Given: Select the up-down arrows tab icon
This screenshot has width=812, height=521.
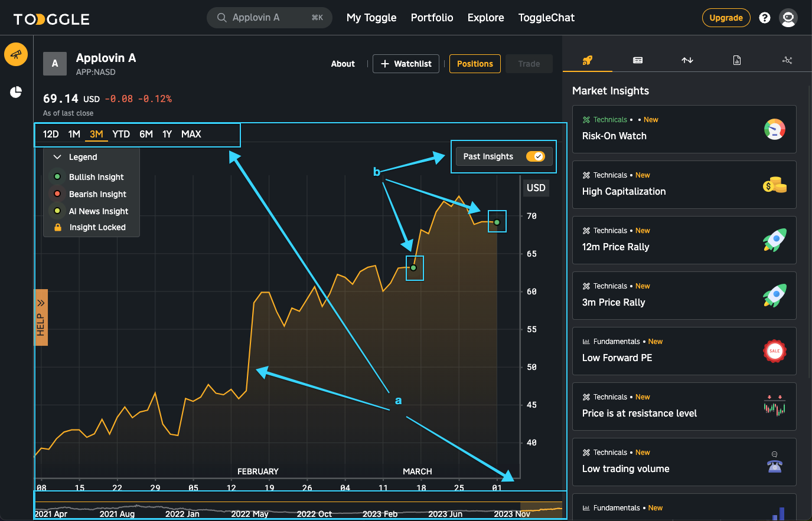Looking at the screenshot, I should click(x=687, y=60).
